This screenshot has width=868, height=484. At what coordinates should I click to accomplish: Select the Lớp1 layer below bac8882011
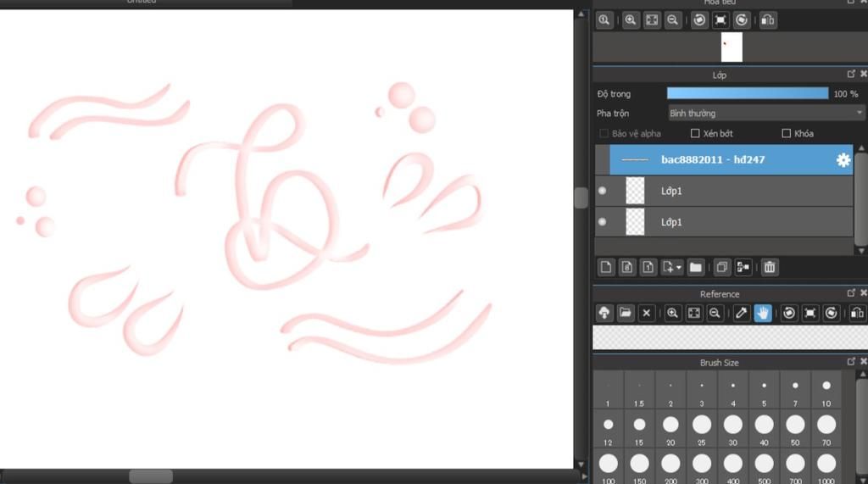tap(724, 191)
